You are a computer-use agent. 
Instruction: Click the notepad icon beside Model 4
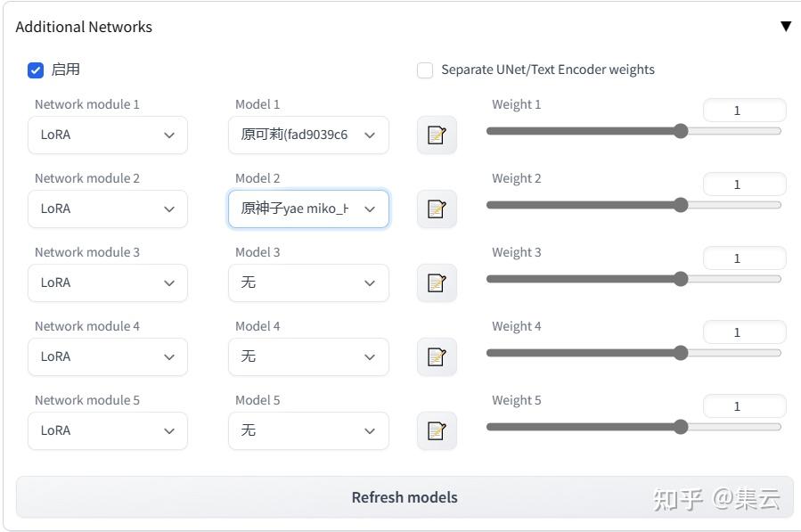point(437,357)
